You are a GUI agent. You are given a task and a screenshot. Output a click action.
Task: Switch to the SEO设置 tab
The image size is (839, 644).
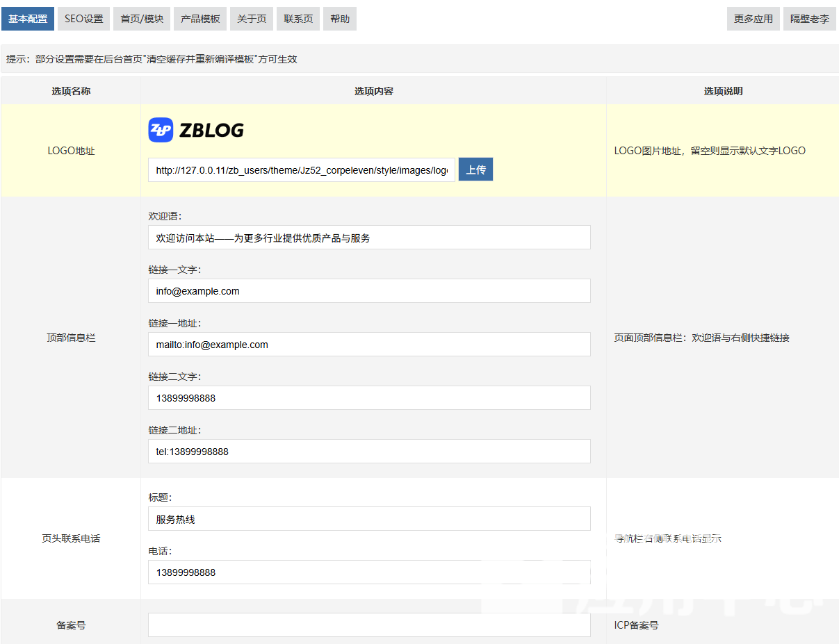click(x=84, y=19)
